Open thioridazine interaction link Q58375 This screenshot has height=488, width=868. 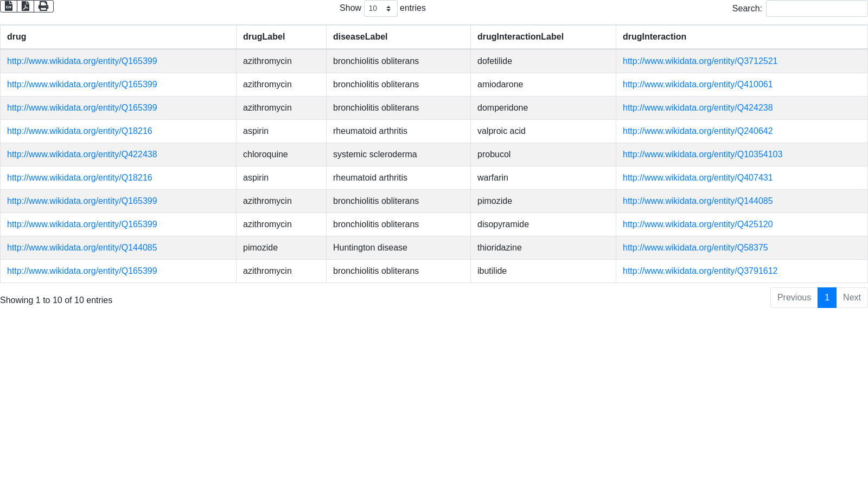(x=695, y=248)
